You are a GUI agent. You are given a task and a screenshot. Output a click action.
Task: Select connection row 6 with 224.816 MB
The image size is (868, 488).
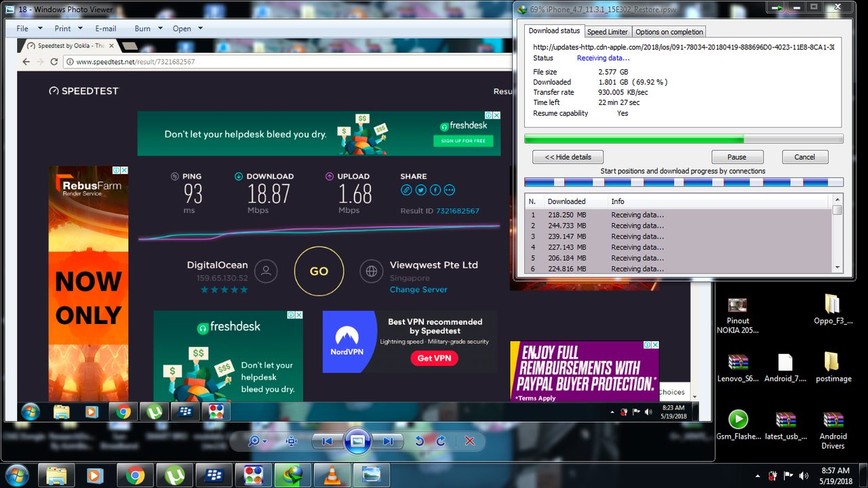point(678,268)
